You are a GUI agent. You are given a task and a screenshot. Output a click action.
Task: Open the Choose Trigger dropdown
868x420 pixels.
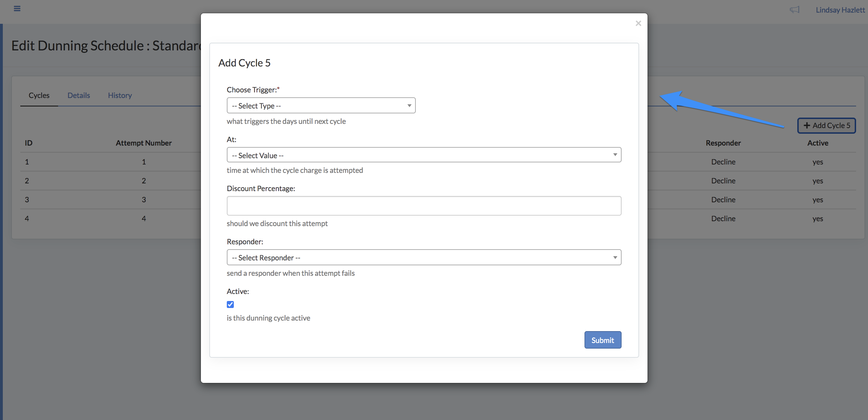pos(321,106)
